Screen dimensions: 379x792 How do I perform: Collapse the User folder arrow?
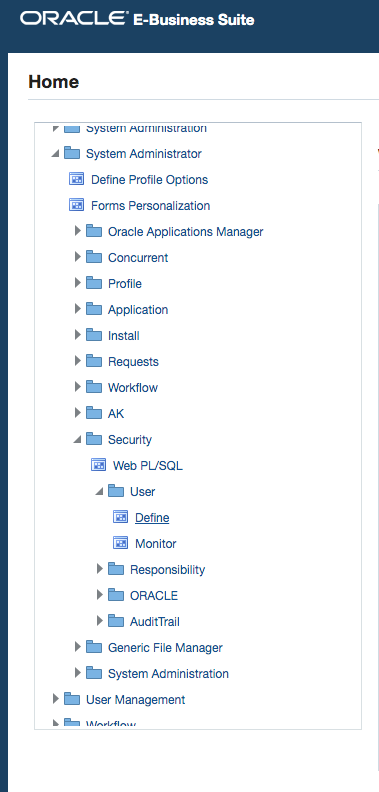pos(100,491)
